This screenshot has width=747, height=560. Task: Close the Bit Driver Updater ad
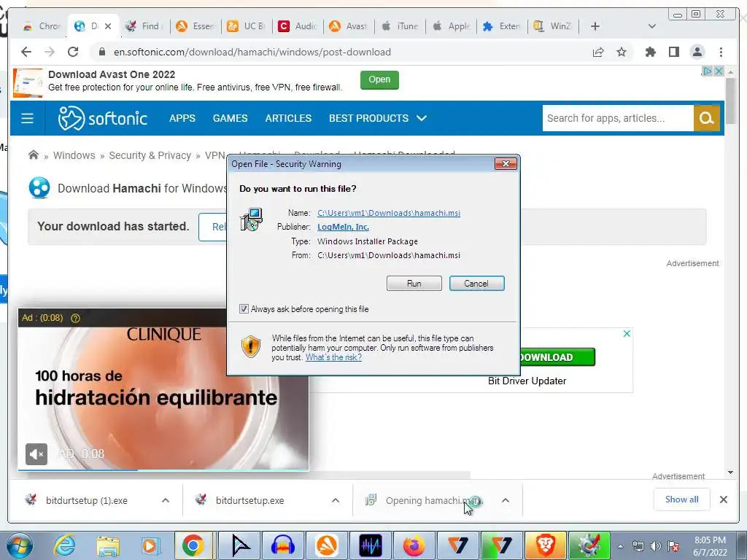pos(627,333)
